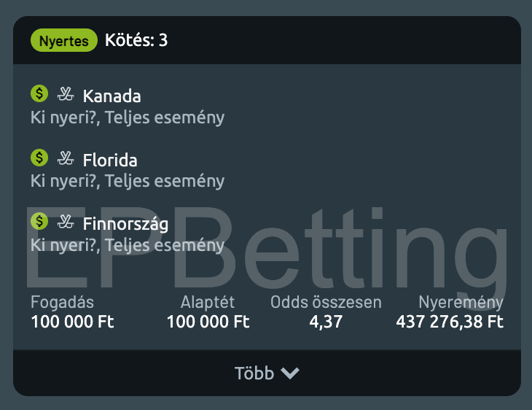Select the Kötés: 3 header text

pyautogui.click(x=136, y=40)
